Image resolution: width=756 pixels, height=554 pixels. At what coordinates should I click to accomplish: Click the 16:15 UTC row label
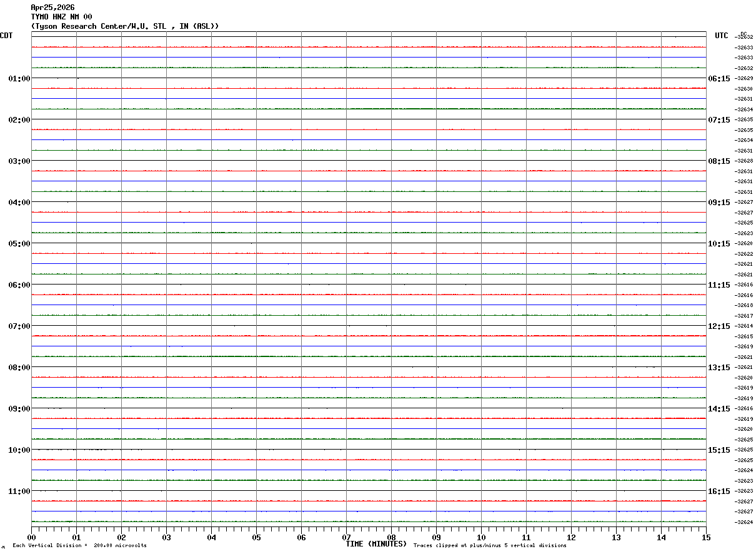click(719, 491)
